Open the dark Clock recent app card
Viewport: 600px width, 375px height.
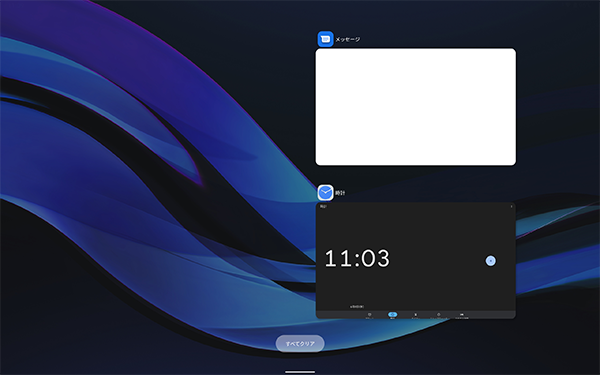416,261
